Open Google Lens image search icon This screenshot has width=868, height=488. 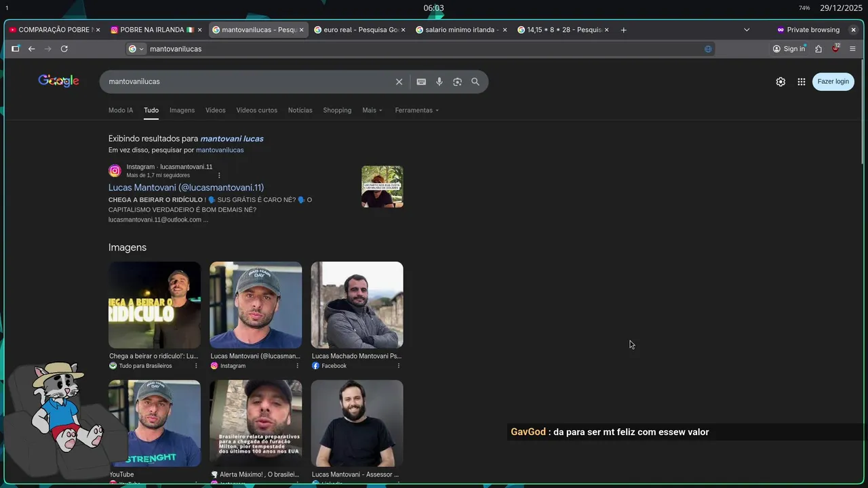coord(458,81)
